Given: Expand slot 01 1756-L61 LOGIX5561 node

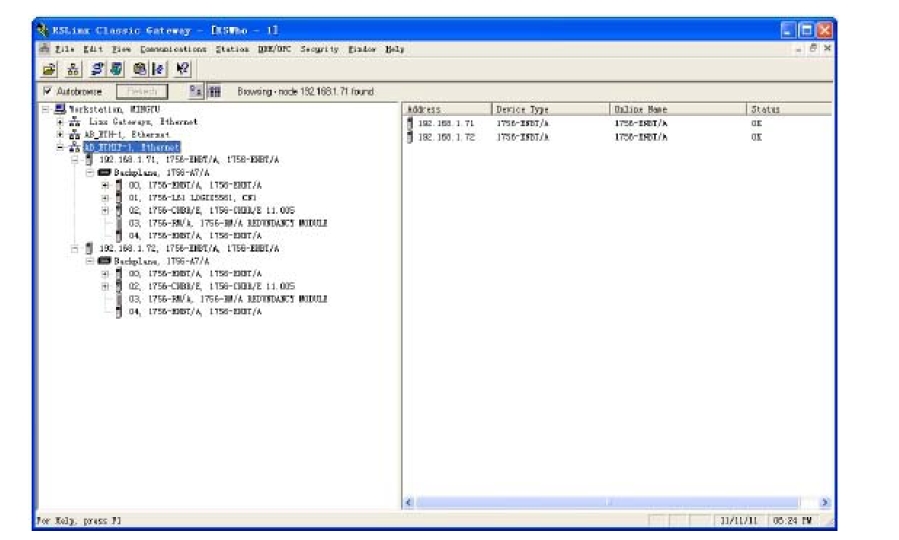Looking at the screenshot, I should coord(105,198).
